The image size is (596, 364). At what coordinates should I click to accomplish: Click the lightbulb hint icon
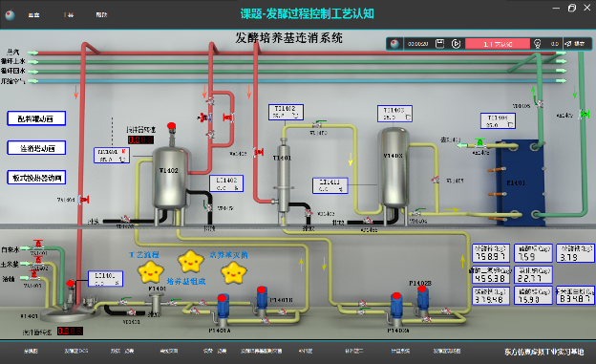pyautogui.click(x=537, y=44)
